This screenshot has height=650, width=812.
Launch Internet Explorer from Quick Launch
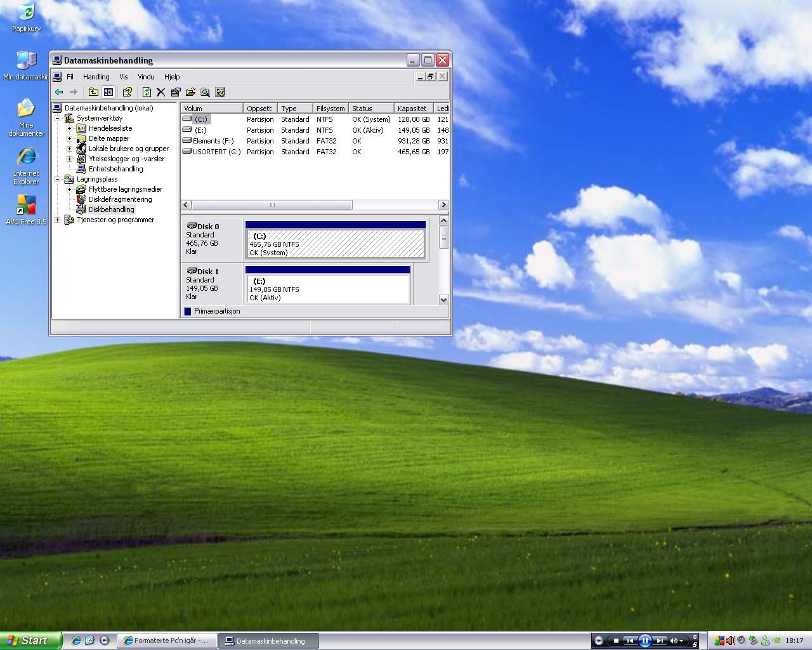point(76,640)
